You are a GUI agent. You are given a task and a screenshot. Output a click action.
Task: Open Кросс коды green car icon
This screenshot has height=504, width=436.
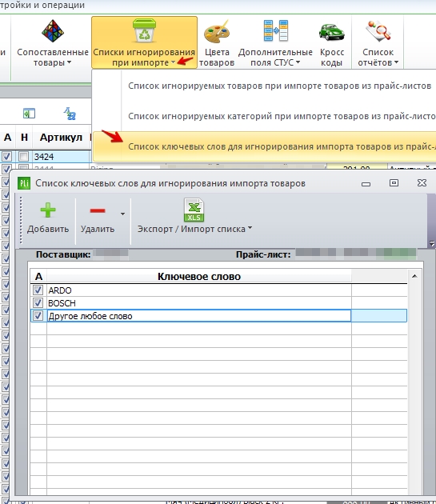click(x=331, y=32)
